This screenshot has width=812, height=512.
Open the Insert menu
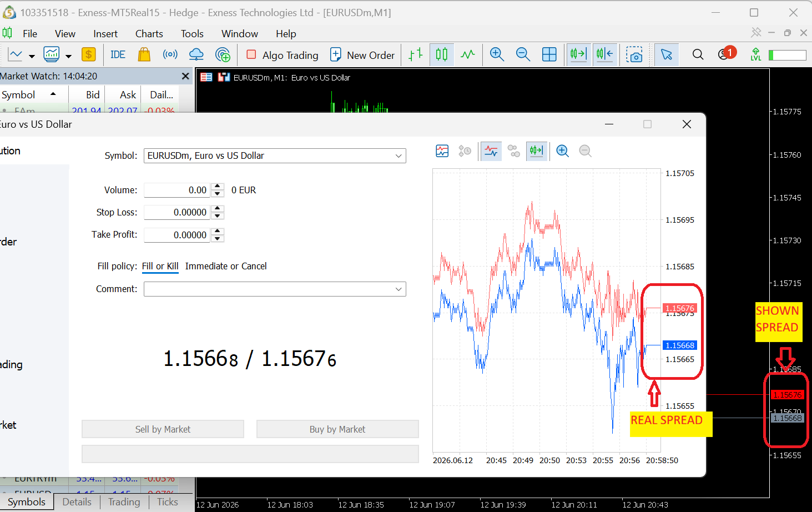coord(105,34)
